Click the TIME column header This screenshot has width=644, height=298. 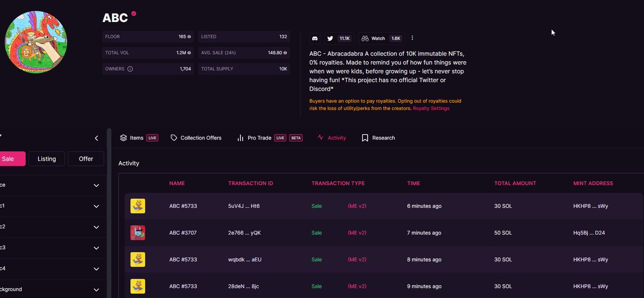414,184
